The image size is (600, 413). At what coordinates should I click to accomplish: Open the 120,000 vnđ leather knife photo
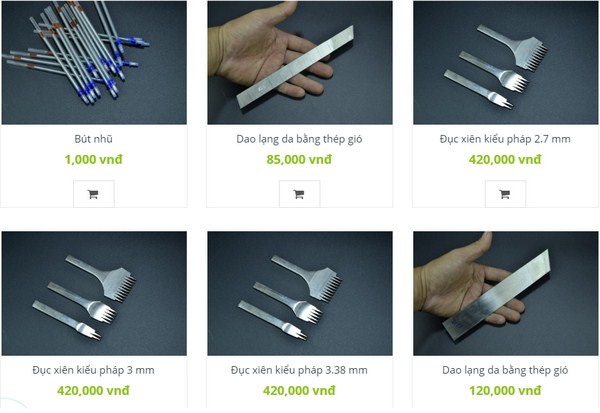coord(506,294)
